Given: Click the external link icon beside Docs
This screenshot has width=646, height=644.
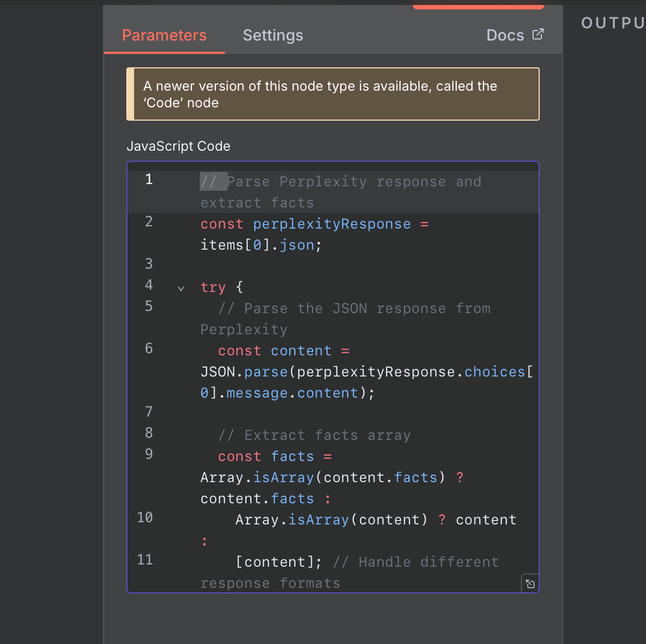Looking at the screenshot, I should coord(537,34).
